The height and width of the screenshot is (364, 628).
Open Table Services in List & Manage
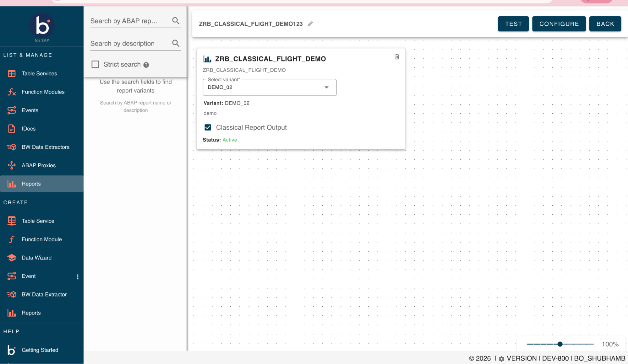pyautogui.click(x=42, y=73)
